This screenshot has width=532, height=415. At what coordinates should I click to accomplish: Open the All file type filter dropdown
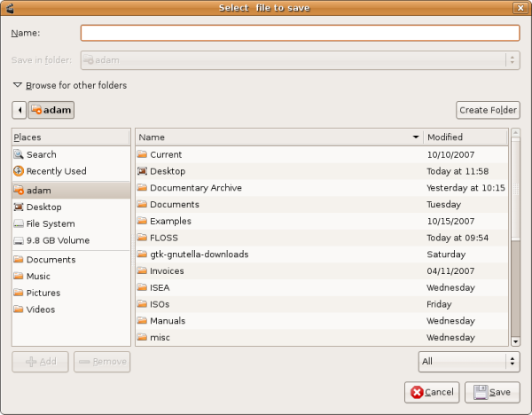point(468,361)
